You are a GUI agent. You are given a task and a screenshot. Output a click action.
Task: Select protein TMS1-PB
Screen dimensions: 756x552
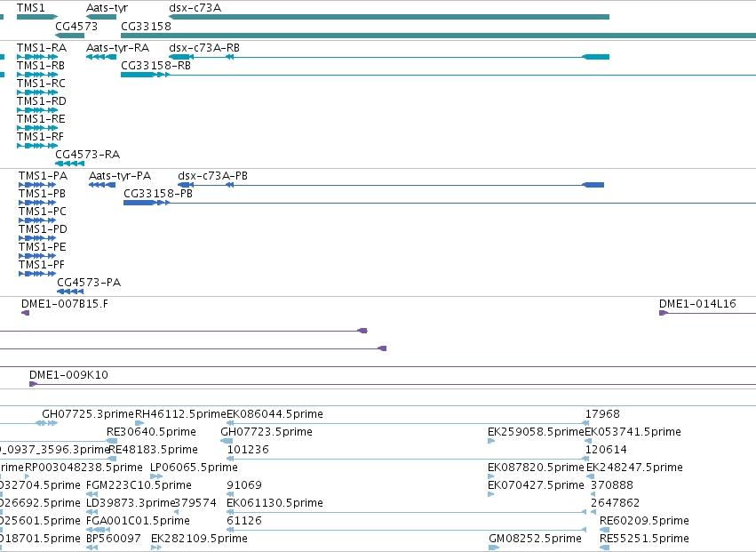pyautogui.click(x=37, y=203)
